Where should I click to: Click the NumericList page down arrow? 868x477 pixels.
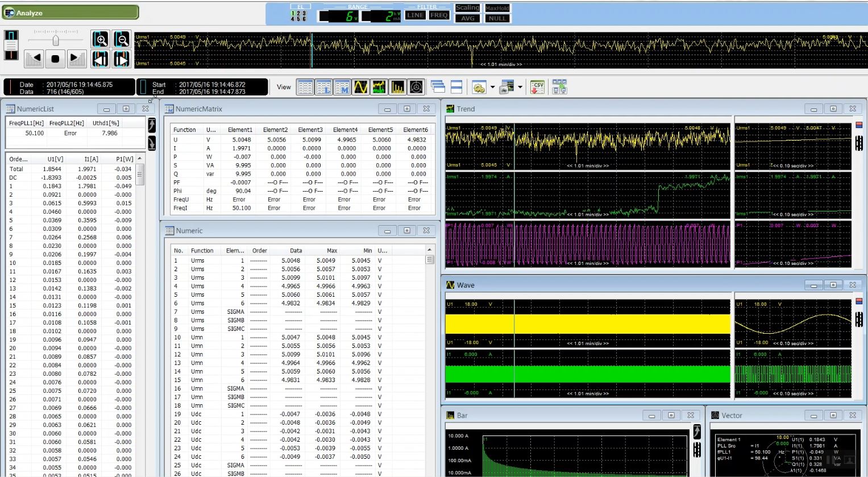152,143
